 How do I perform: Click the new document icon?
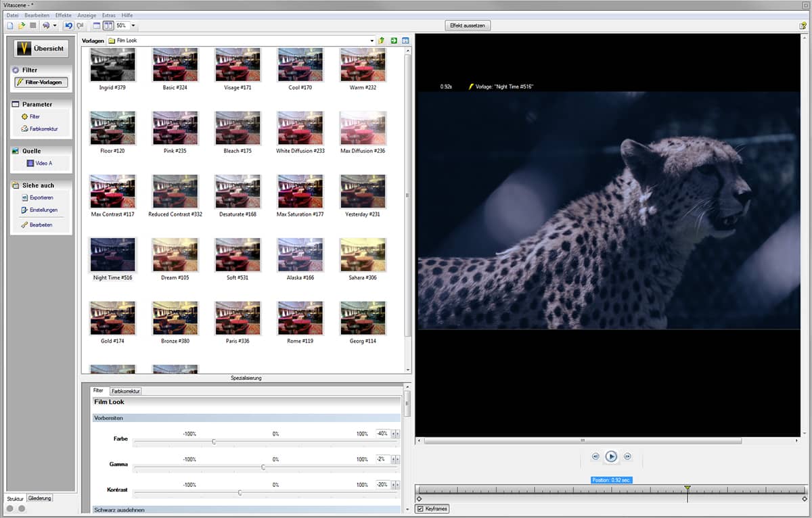[9, 26]
